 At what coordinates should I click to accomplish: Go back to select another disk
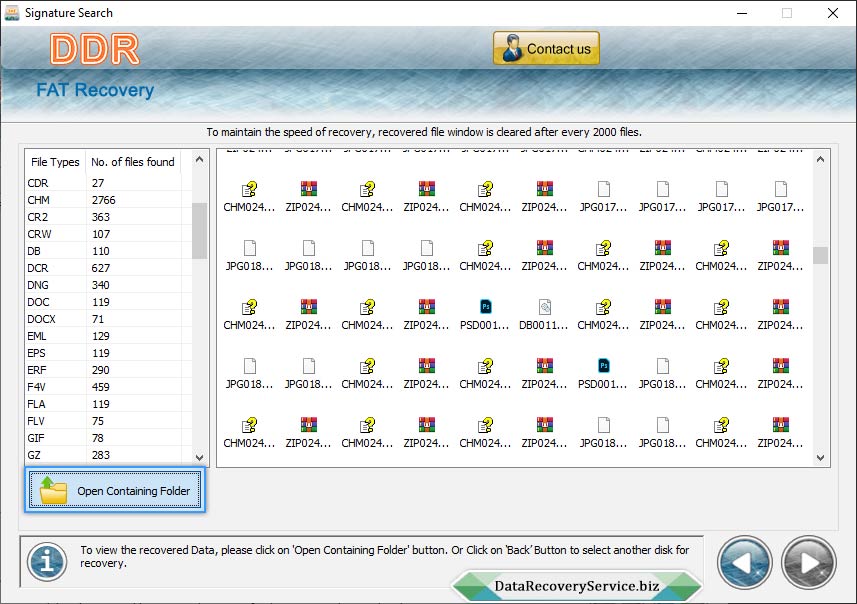click(x=744, y=562)
